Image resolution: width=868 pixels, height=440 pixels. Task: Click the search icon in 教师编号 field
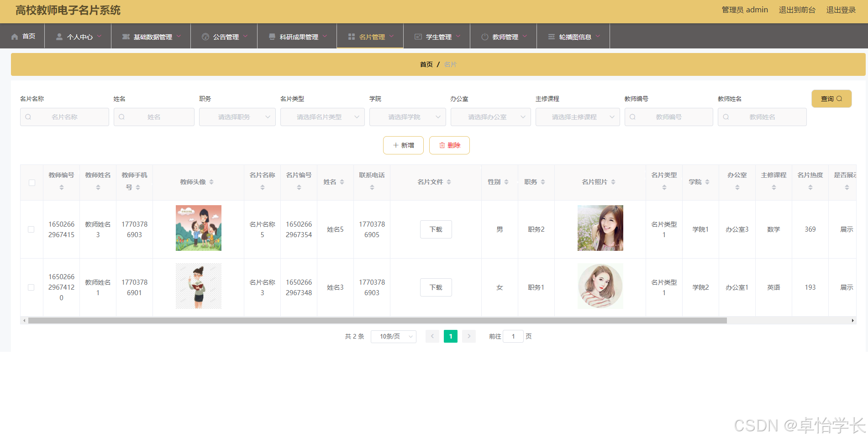point(632,117)
